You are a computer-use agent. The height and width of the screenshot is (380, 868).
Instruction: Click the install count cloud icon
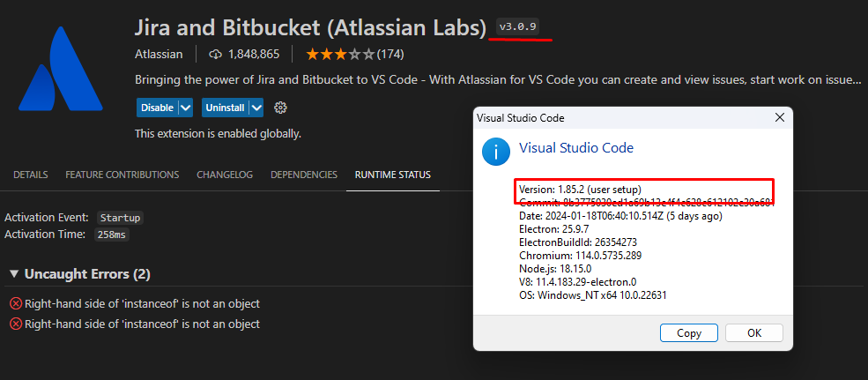[215, 55]
